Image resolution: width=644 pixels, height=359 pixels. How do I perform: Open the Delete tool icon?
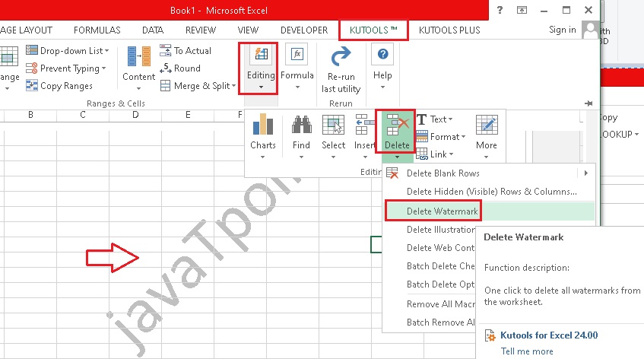[x=397, y=125]
